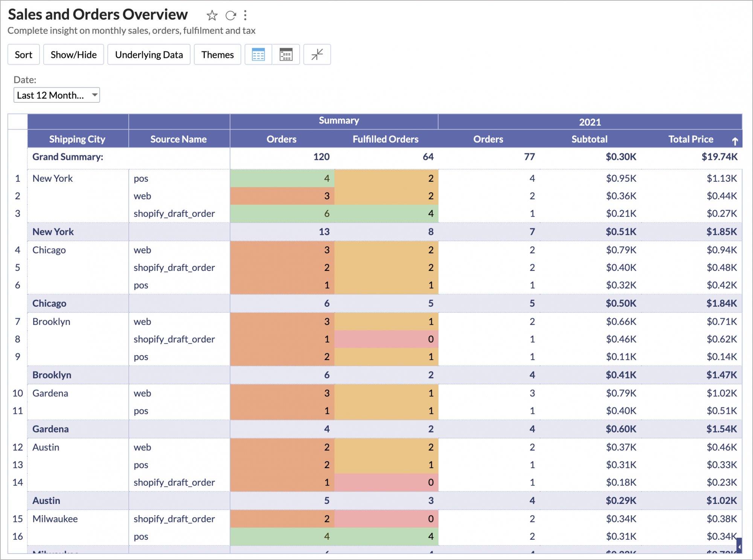The width and height of the screenshot is (753, 560).
Task: Click the pink Fulfilled cell for Brooklyn shopify_draft_order
Action: point(386,339)
